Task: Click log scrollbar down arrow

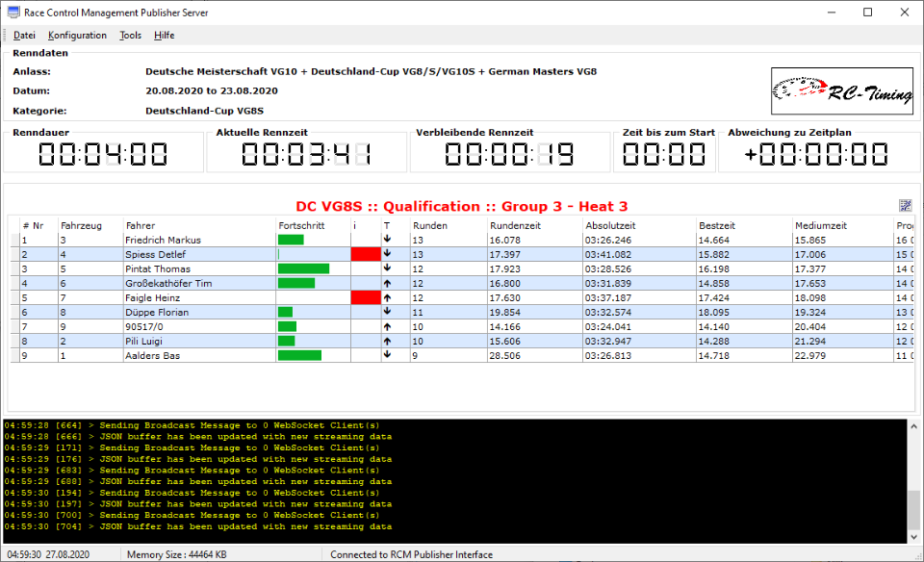Action: (x=914, y=537)
